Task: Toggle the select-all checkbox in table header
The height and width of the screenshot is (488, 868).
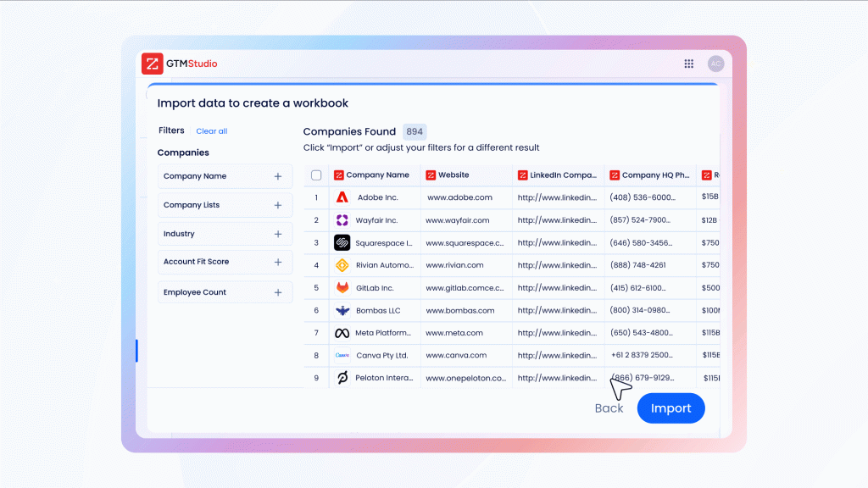Action: click(316, 175)
